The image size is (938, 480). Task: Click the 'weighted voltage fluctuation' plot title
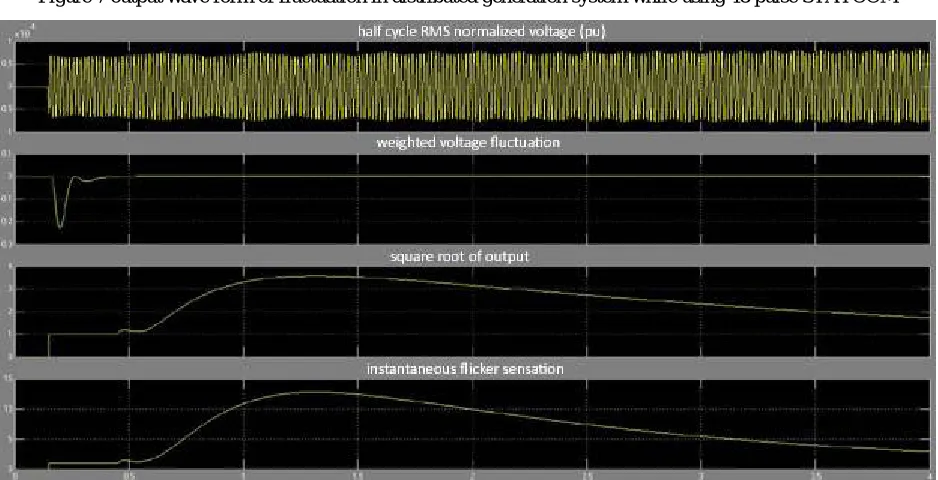468,142
